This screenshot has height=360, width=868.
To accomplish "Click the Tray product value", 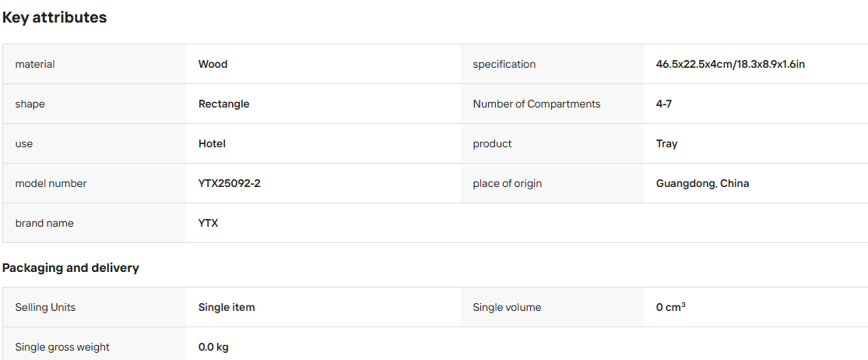I will [x=666, y=144].
